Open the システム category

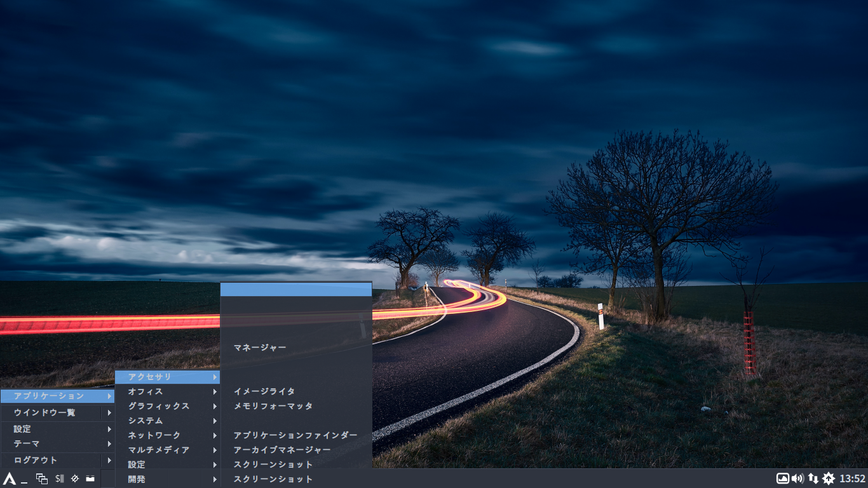coord(168,421)
